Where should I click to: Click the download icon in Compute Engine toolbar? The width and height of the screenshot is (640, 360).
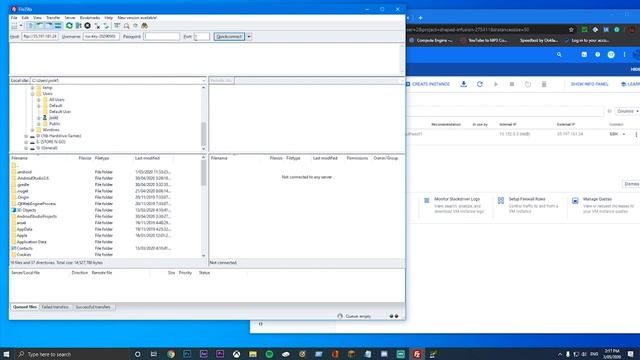464,84
